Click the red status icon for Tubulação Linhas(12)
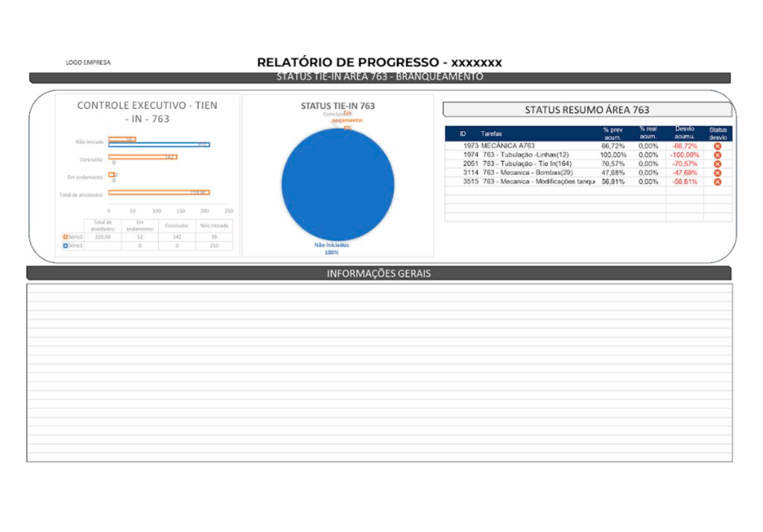The width and height of the screenshot is (763, 532). click(718, 155)
